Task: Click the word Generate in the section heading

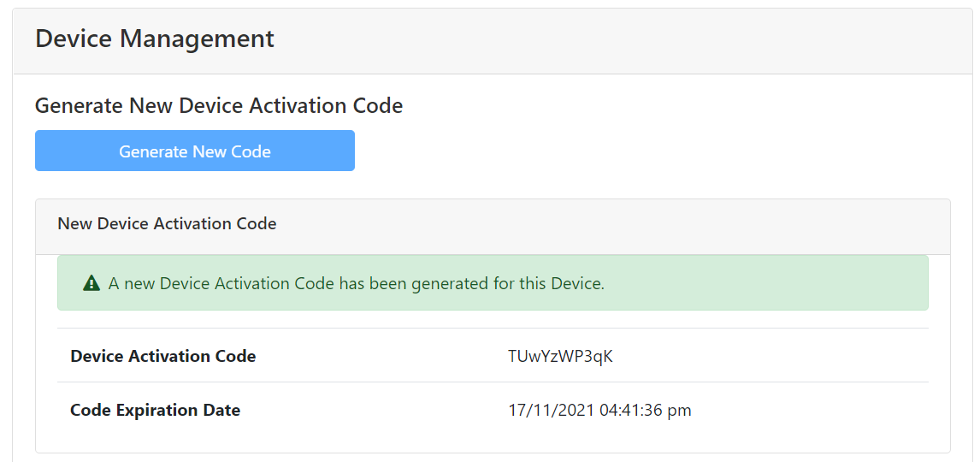Action: click(x=80, y=105)
